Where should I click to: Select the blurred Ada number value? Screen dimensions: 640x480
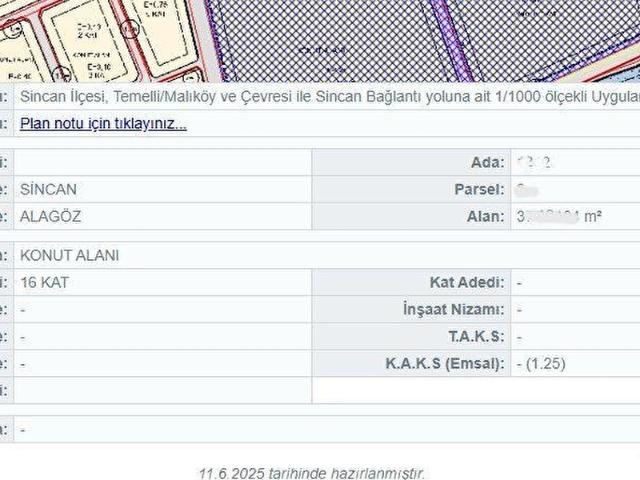(534, 162)
